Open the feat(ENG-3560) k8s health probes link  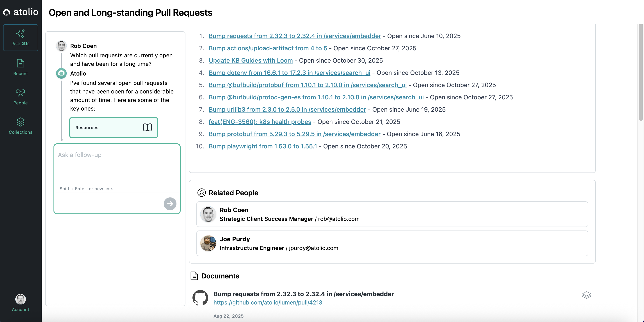(x=260, y=122)
